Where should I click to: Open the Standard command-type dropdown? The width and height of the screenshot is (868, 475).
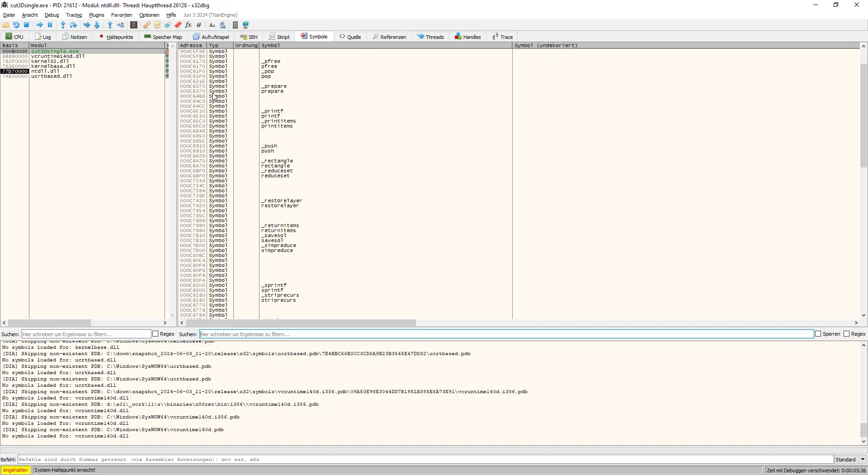(x=850, y=460)
